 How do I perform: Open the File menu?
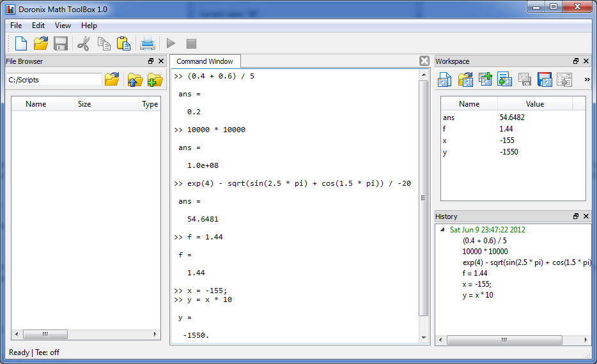[x=16, y=26]
